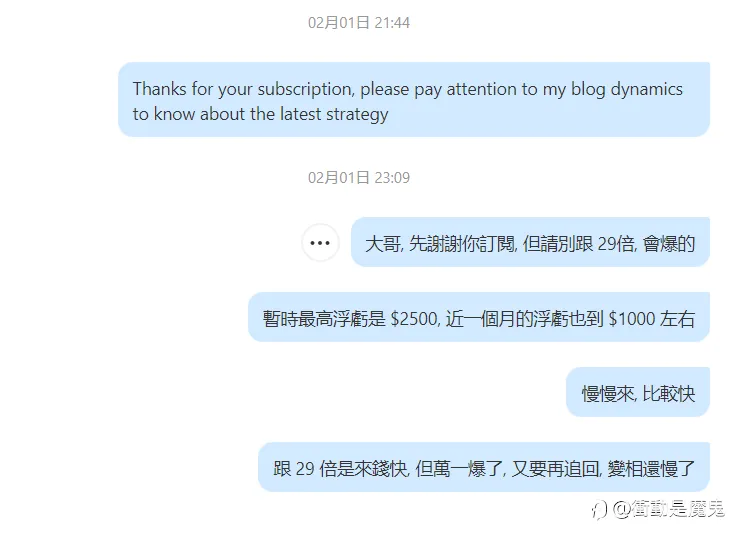Screen dimensions: 733x544
Task: Click the word 'subscription' in English message
Action: click(305, 89)
